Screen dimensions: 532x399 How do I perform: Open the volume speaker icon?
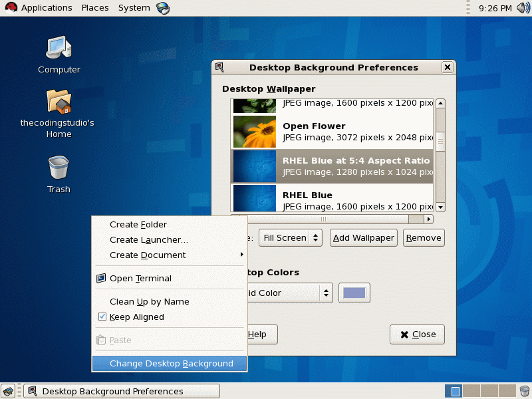[523, 8]
